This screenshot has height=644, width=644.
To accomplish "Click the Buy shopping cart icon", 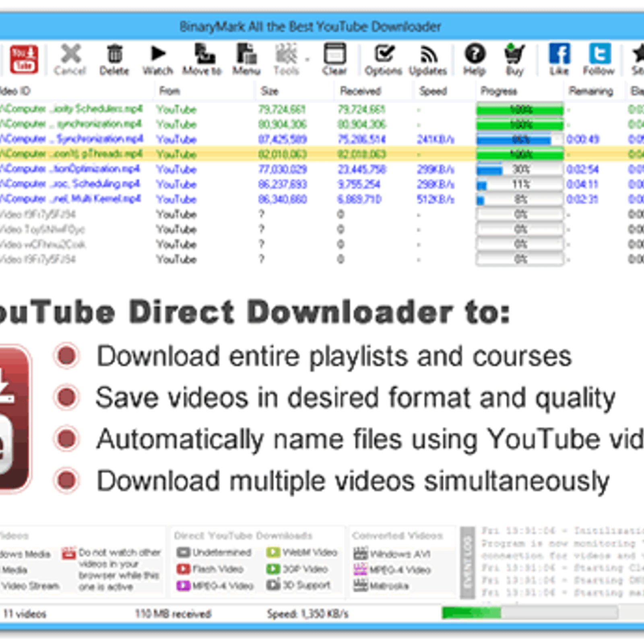I will point(515,54).
